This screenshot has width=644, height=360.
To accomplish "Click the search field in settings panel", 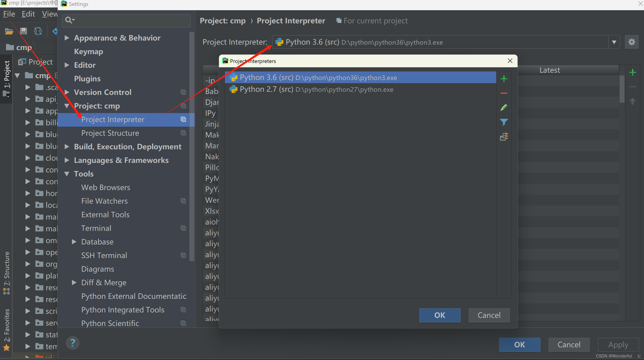I will tap(126, 20).
